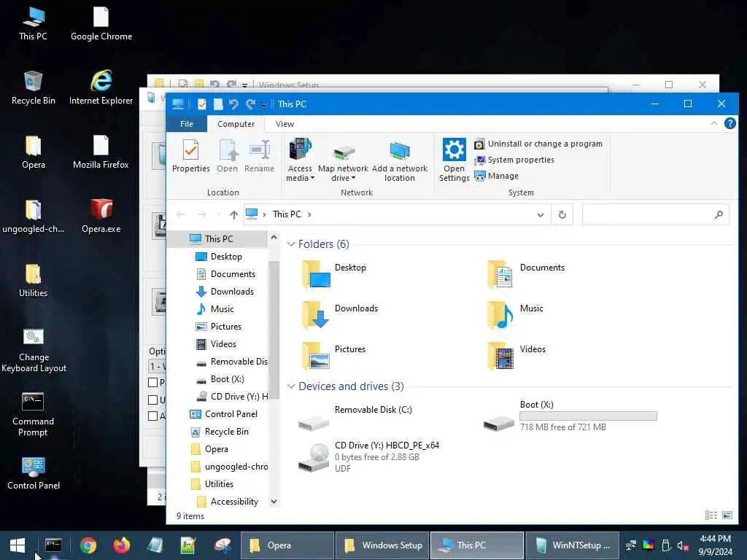The image size is (747, 560).
Task: Click muted volume tray icon
Action: (683, 545)
